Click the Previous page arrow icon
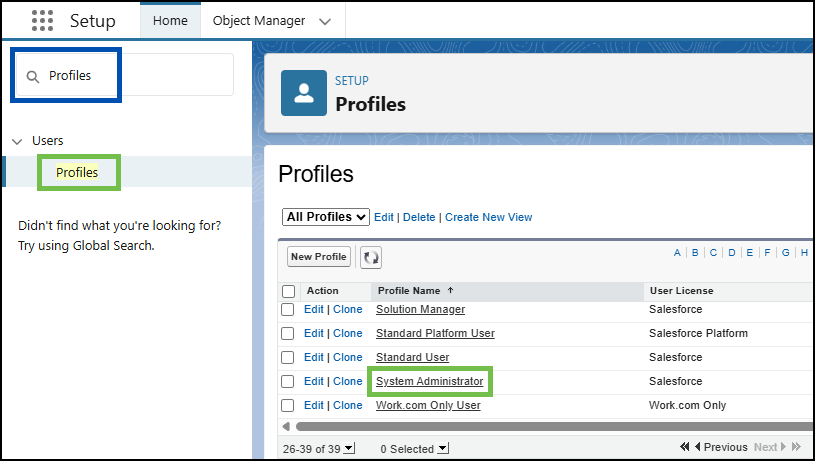Image resolution: width=815 pixels, height=461 pixels. pyautogui.click(x=698, y=446)
